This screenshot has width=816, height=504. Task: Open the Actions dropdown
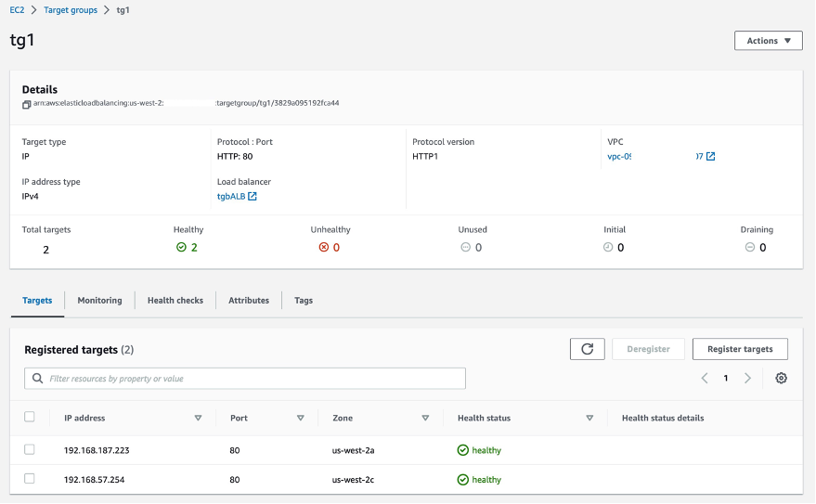tap(768, 41)
